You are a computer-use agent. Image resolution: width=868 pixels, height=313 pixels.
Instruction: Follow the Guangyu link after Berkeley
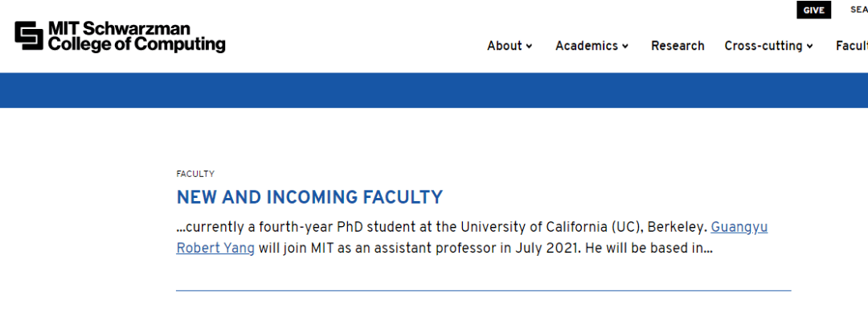[739, 228]
